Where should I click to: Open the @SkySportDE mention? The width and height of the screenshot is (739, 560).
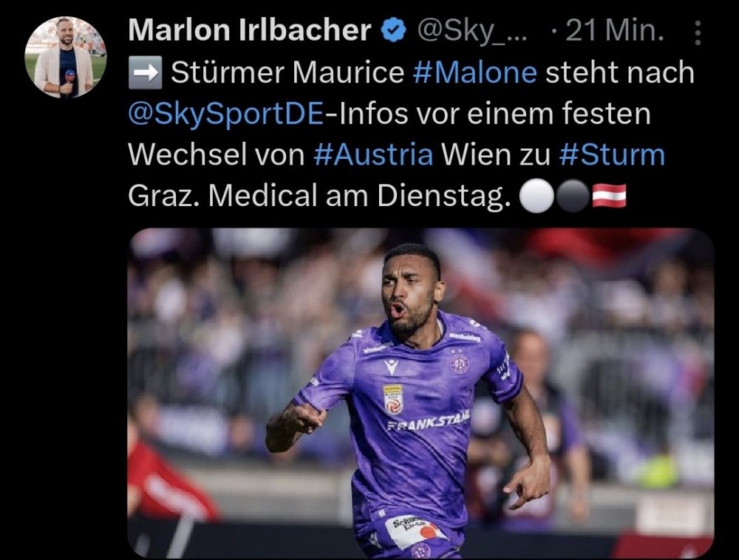[225, 114]
